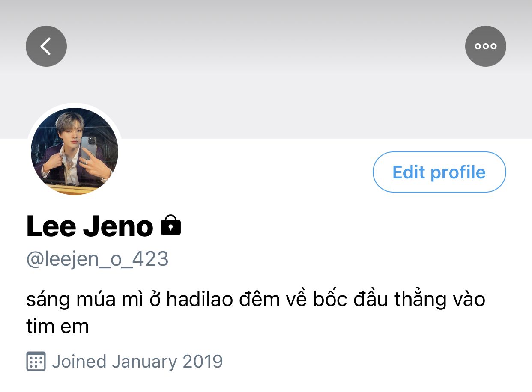Tap the padlock protected-account icon

pyautogui.click(x=170, y=225)
